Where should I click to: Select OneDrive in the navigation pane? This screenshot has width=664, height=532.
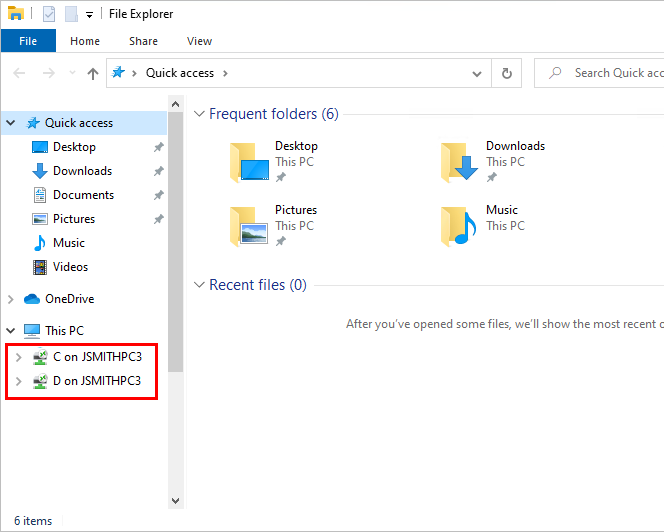click(x=69, y=299)
